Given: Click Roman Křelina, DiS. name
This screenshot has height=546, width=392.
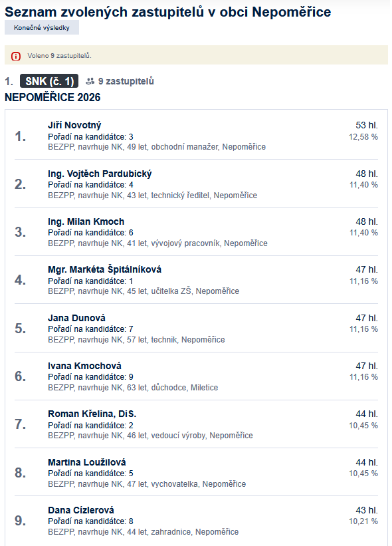Looking at the screenshot, I should pyautogui.click(x=92, y=414).
